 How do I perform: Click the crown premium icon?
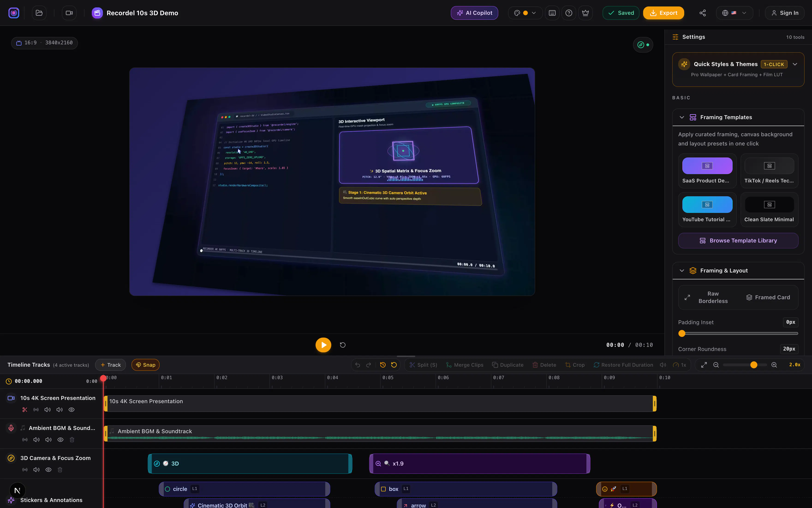(x=585, y=13)
